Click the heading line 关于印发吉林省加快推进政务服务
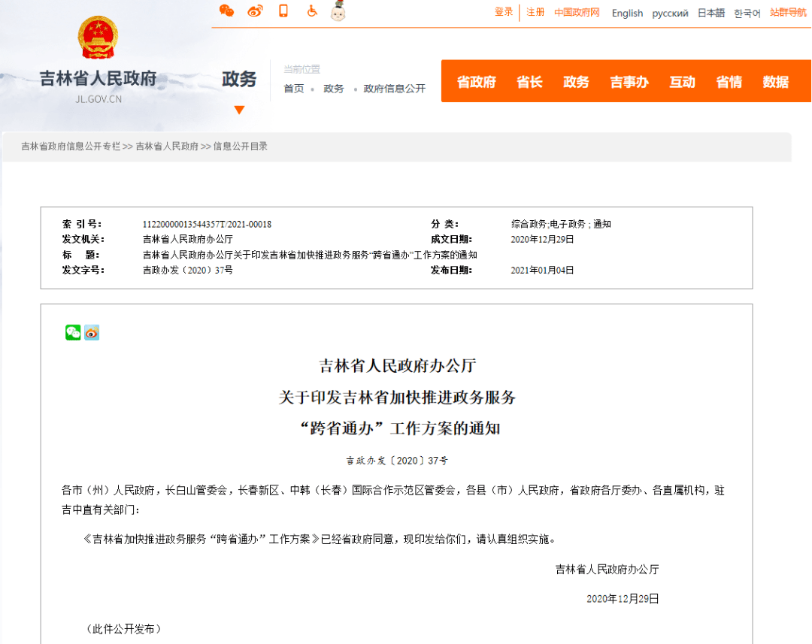The image size is (812, 644). point(397,398)
